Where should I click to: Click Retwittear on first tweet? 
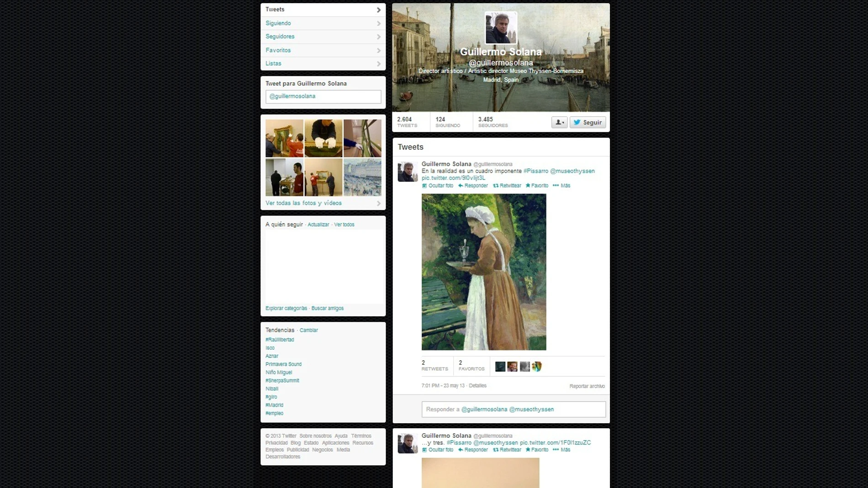click(x=507, y=186)
